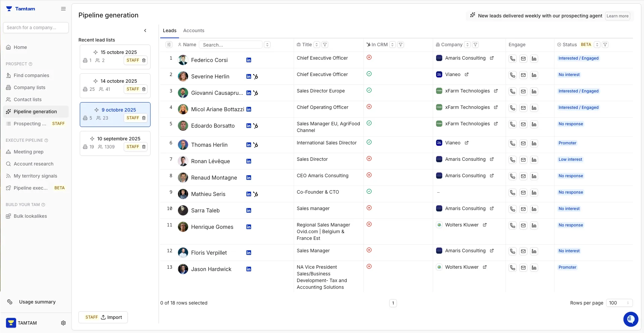Click the Import button
This screenshot has height=333, width=644.
(x=103, y=317)
